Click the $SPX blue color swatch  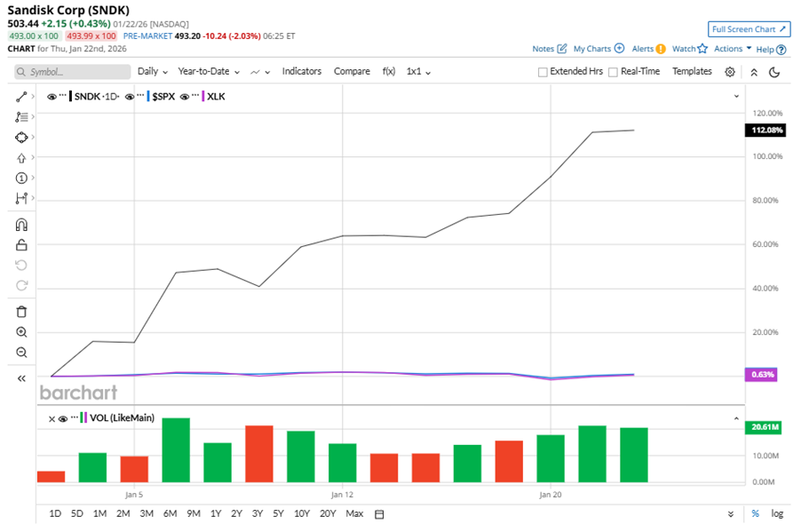pyautogui.click(x=148, y=97)
